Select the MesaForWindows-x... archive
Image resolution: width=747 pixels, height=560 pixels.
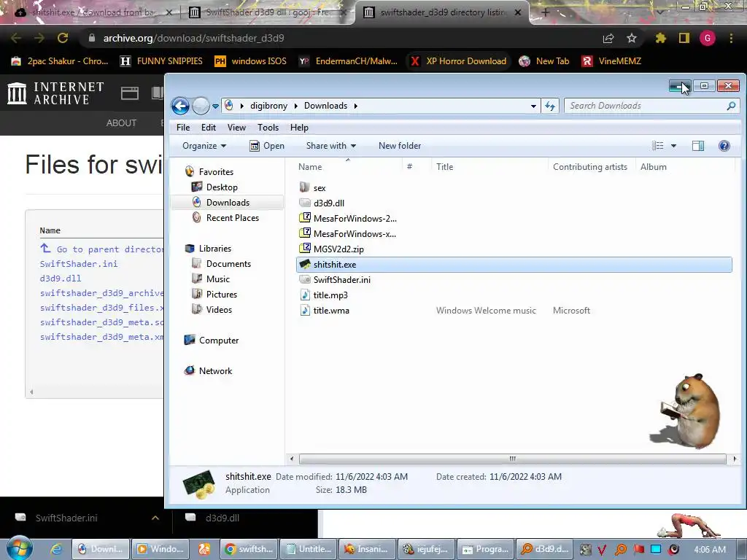355,234
